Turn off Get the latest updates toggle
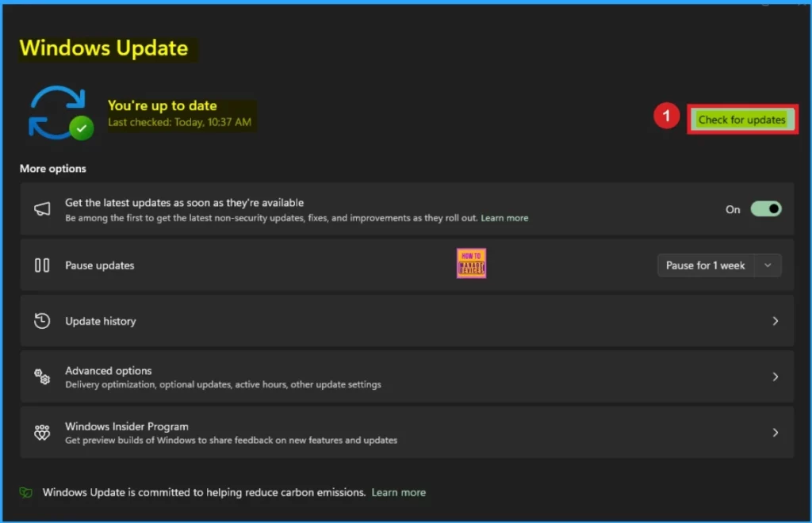The height and width of the screenshot is (523, 812). [x=766, y=209]
